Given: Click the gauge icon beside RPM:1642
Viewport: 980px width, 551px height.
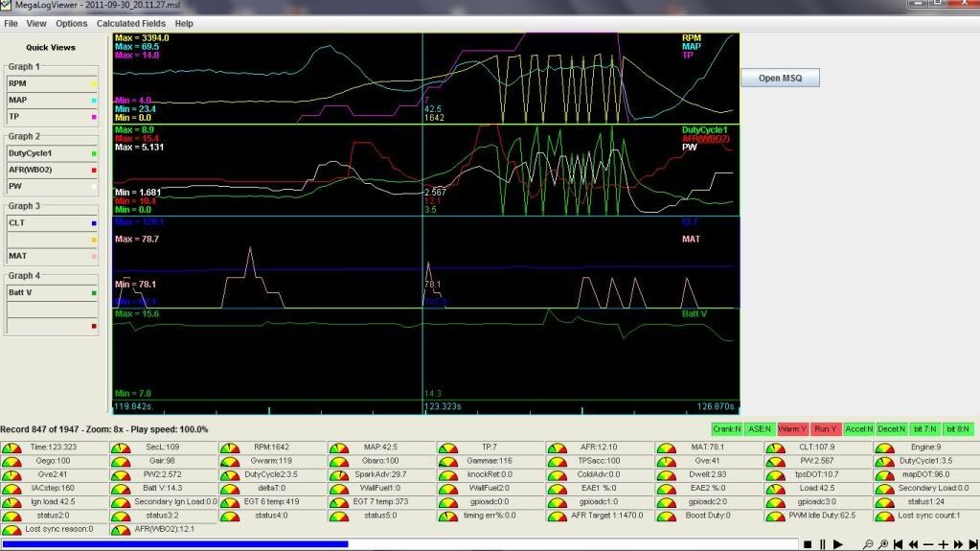Looking at the screenshot, I should tap(229, 448).
